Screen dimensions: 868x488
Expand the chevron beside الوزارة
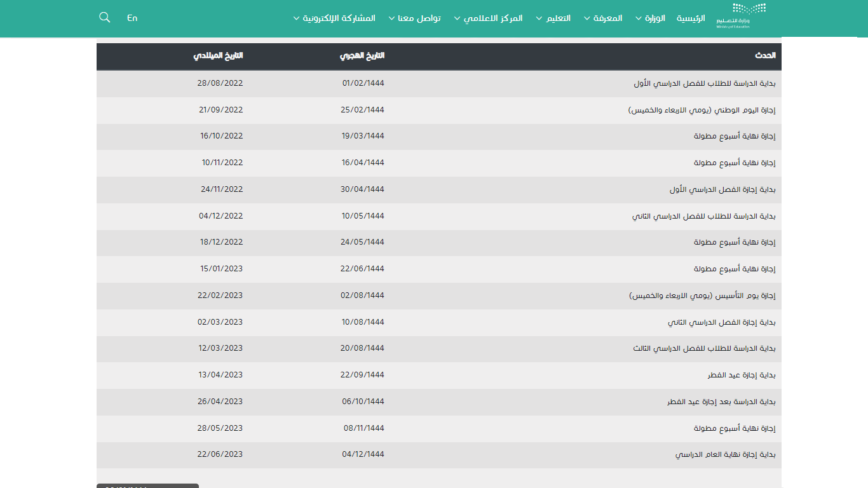click(638, 18)
